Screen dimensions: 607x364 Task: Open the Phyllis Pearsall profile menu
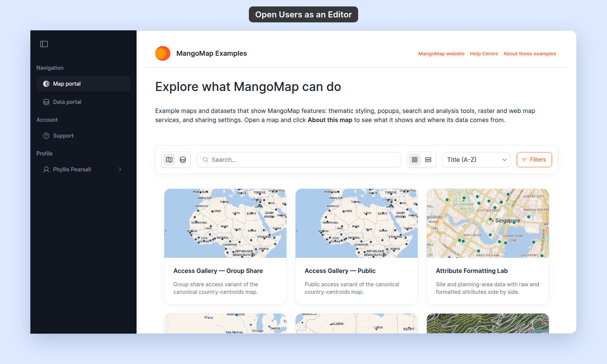pos(83,169)
